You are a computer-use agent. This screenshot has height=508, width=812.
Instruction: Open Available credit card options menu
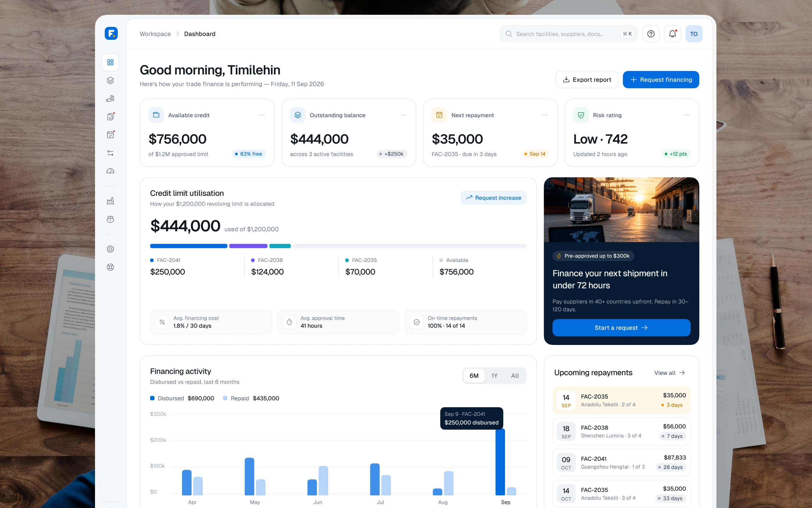point(262,115)
